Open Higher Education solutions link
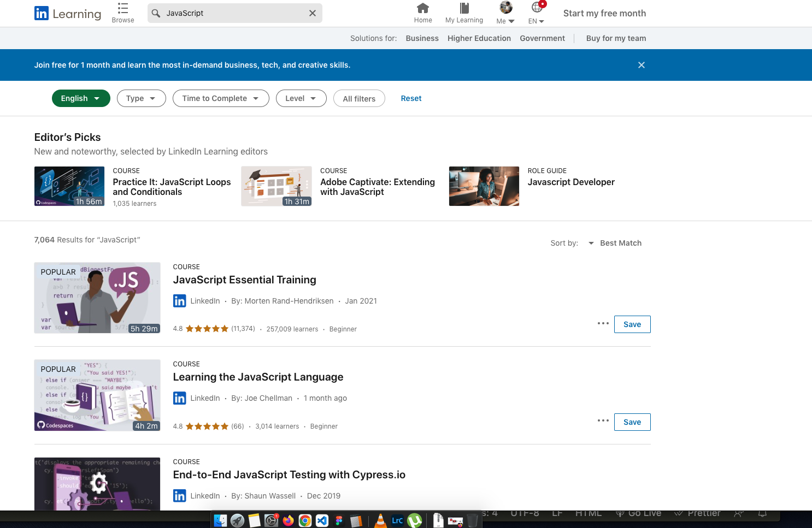 (479, 38)
